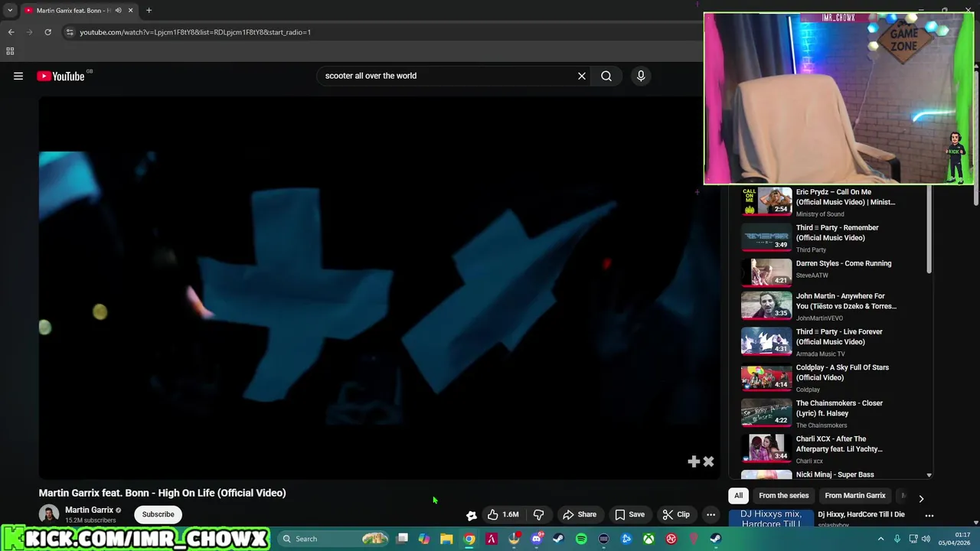Viewport: 980px width, 551px height.
Task: Open Xbox app from the taskbar
Action: [648, 539]
